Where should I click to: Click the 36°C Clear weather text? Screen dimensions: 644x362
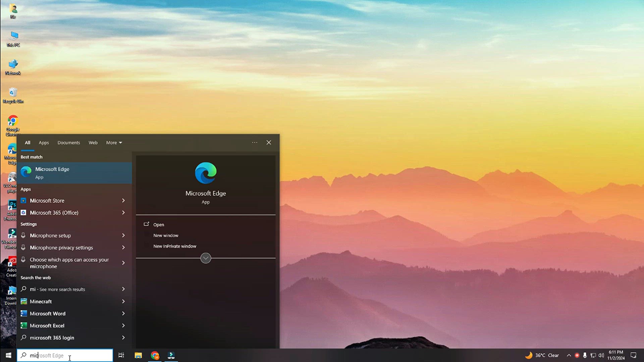click(x=547, y=355)
